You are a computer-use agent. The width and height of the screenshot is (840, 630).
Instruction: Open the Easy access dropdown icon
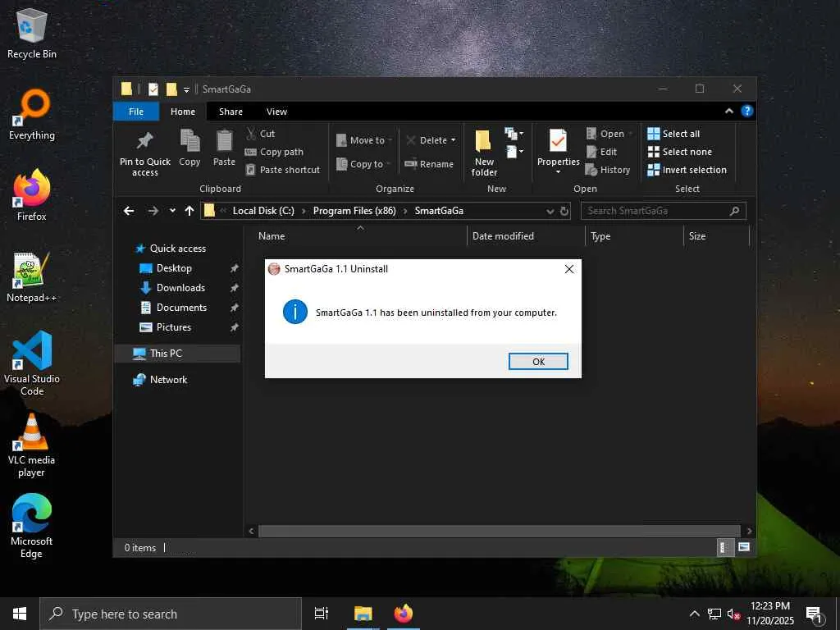[514, 152]
